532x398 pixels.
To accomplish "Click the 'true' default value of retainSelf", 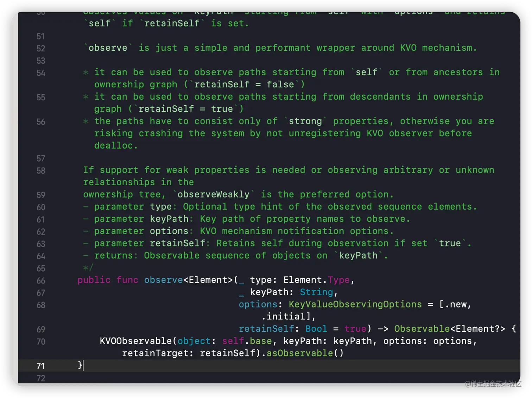I will [x=355, y=329].
